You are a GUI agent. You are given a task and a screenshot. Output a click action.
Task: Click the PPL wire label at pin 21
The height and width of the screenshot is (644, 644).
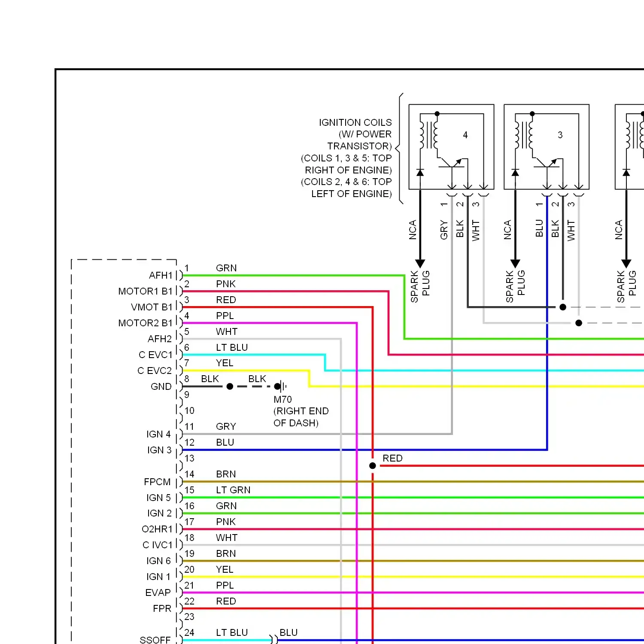[x=225, y=585]
